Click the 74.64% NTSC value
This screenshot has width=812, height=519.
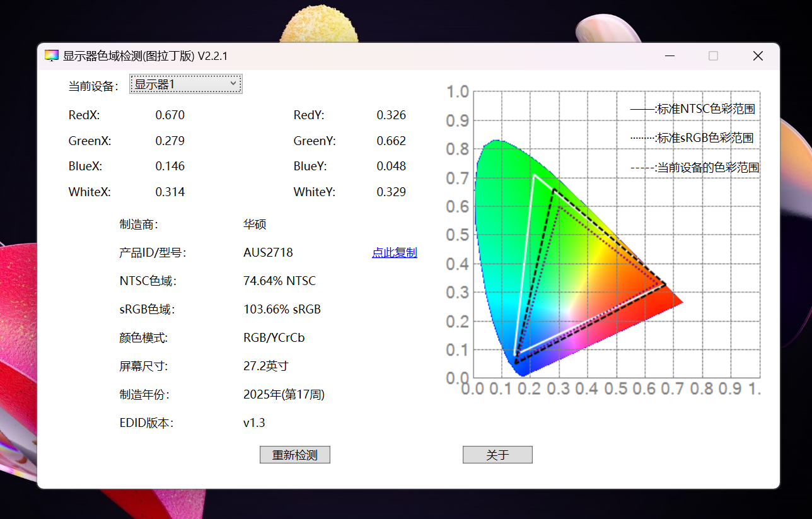279,281
